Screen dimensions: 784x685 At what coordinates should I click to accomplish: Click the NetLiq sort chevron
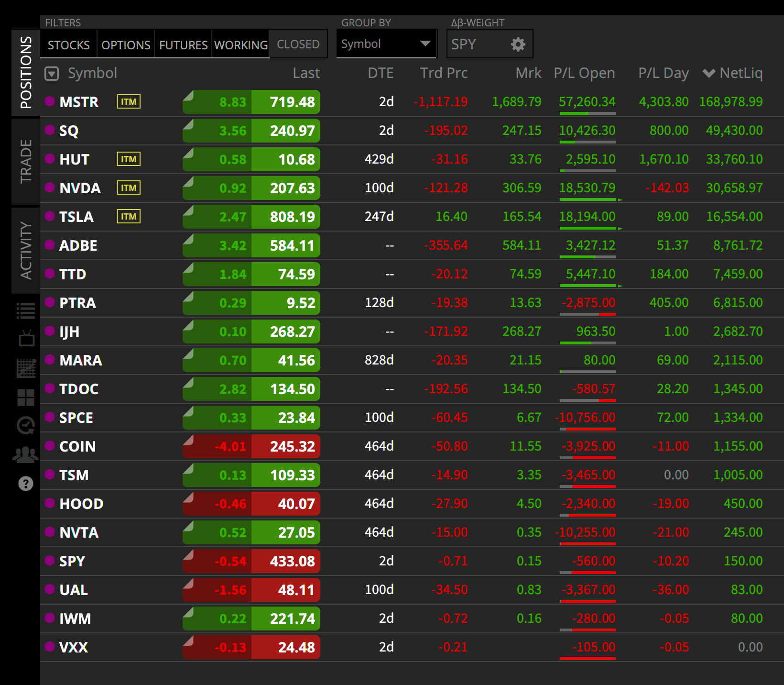tap(708, 73)
